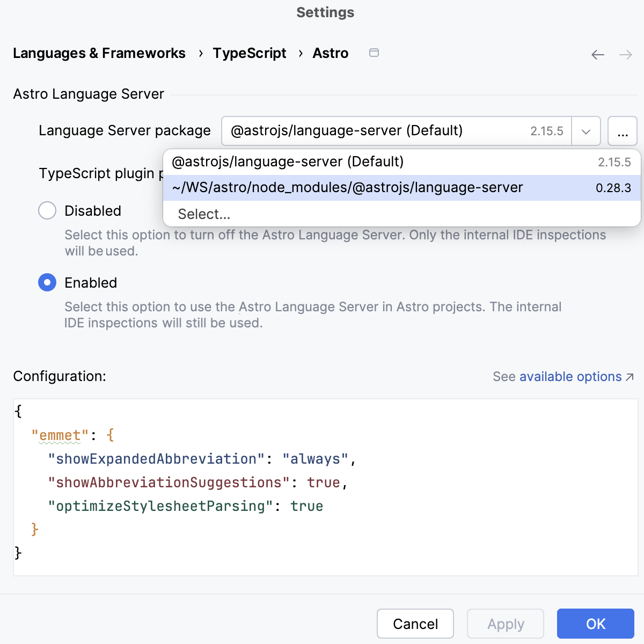Open Languages & Frameworks from the breadcrumb
644x644 pixels.
click(x=99, y=53)
